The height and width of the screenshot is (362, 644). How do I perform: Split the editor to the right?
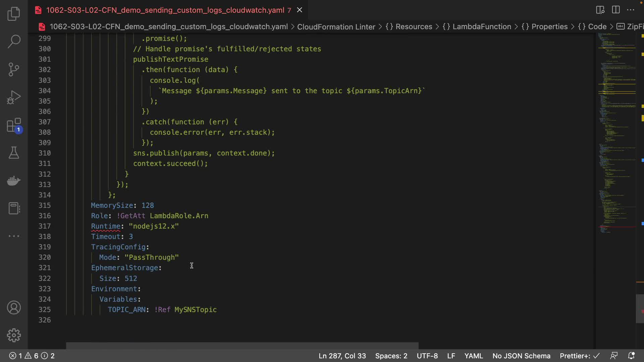[616, 10]
